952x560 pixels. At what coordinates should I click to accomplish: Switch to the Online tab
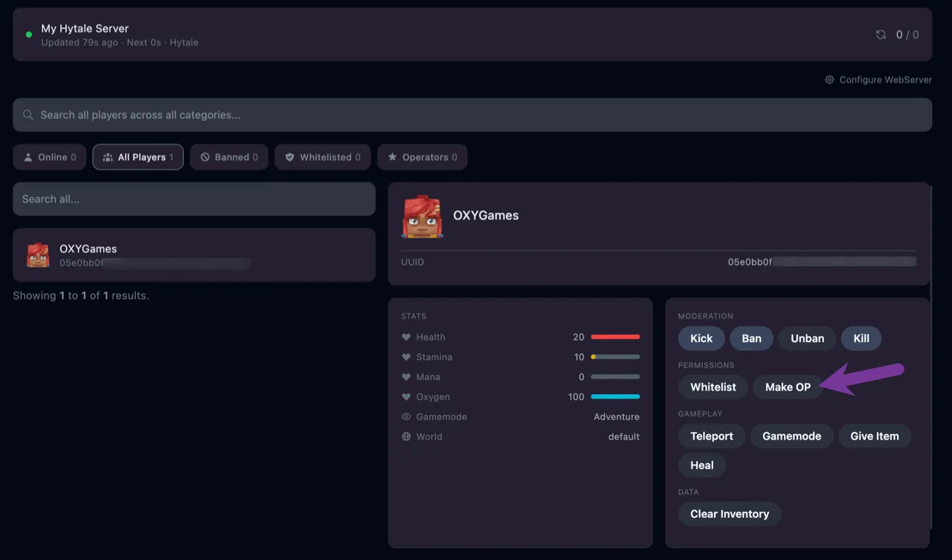click(50, 157)
